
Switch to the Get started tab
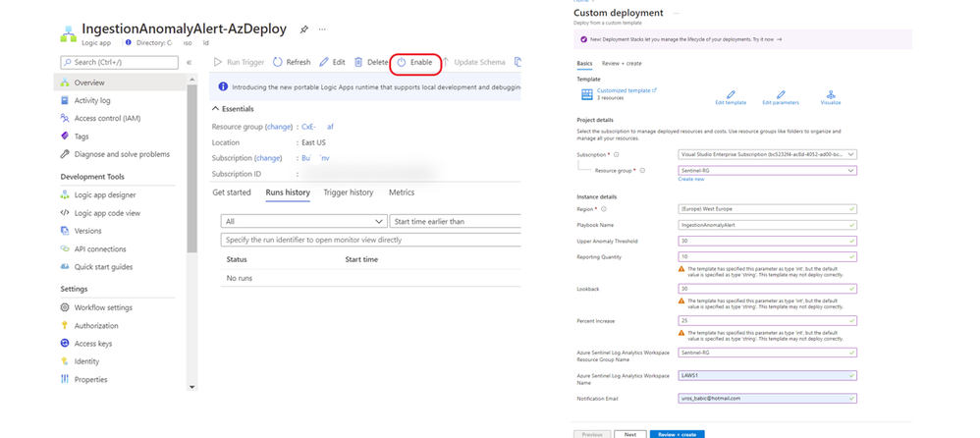[x=232, y=192]
